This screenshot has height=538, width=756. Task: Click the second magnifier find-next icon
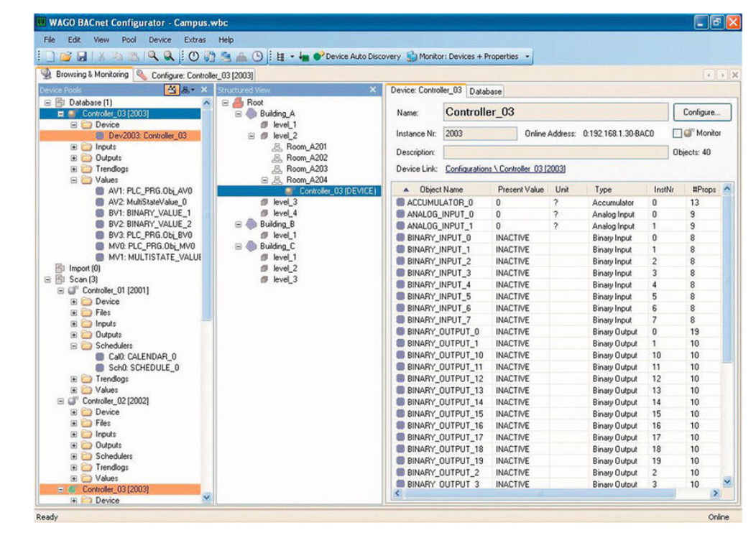coord(169,57)
